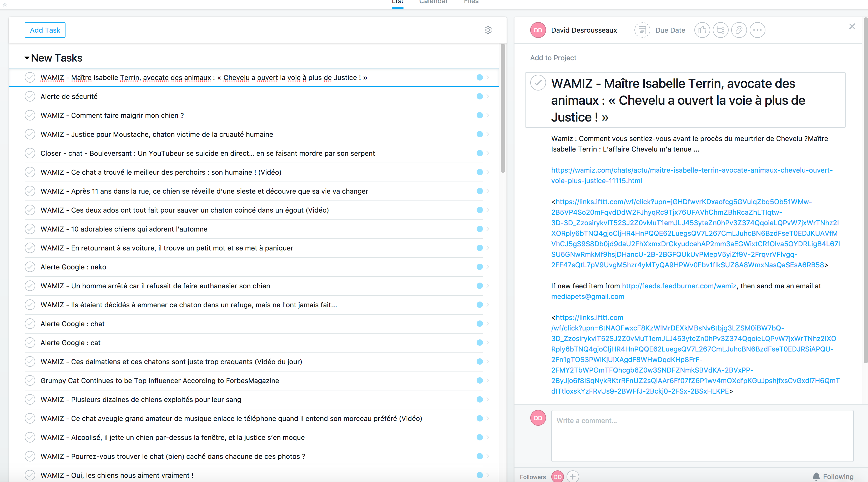Click Add to Project link
Image resolution: width=868 pixels, height=482 pixels.
(553, 58)
